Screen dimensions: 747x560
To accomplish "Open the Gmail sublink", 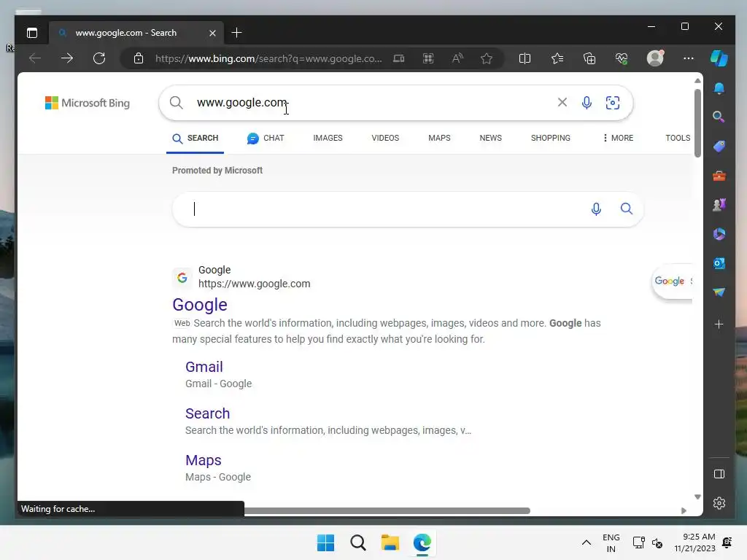I will pos(204,367).
